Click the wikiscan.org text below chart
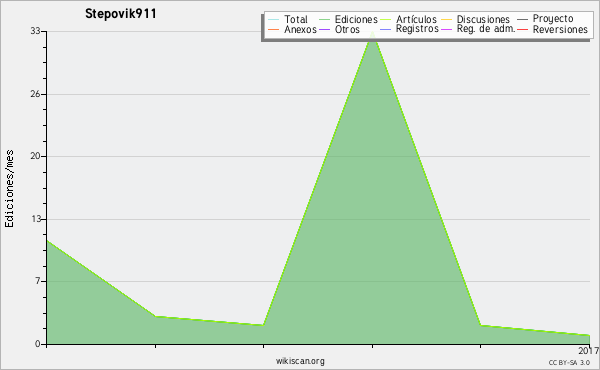 [300, 361]
